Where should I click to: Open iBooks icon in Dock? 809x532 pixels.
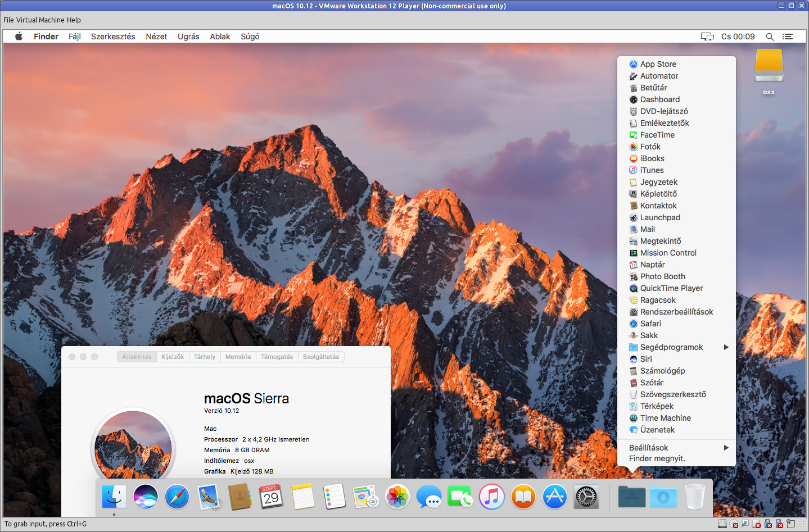pos(523,497)
